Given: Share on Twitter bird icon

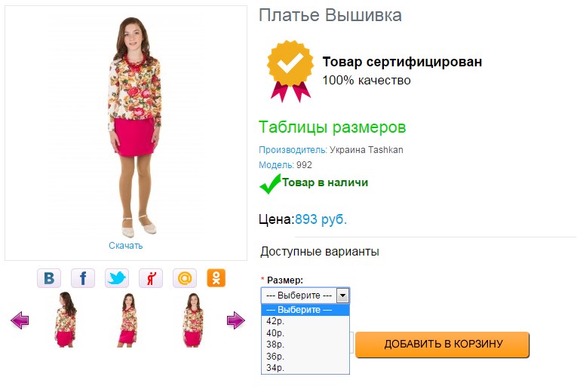Looking at the screenshot, I should click(117, 278).
